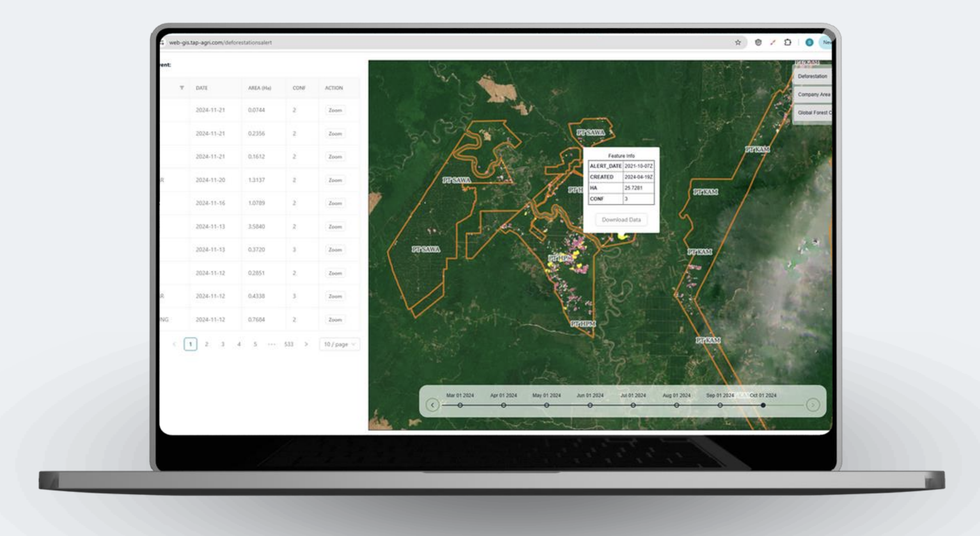The image size is (980, 536).
Task: Zoom to the 2024-11-21 alert row
Action: click(x=335, y=110)
